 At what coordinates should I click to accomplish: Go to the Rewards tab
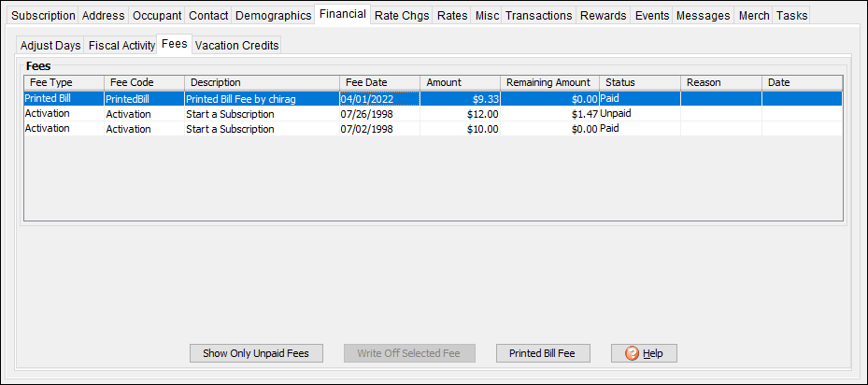coord(604,16)
